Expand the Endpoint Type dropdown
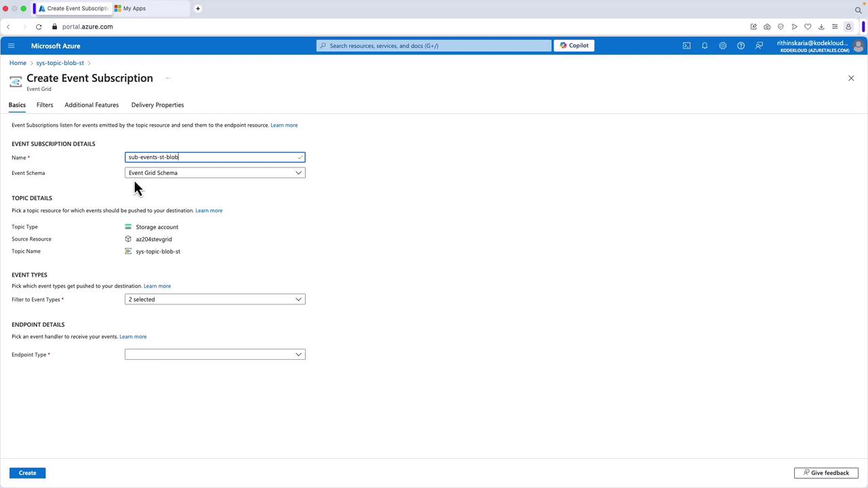 tap(215, 354)
